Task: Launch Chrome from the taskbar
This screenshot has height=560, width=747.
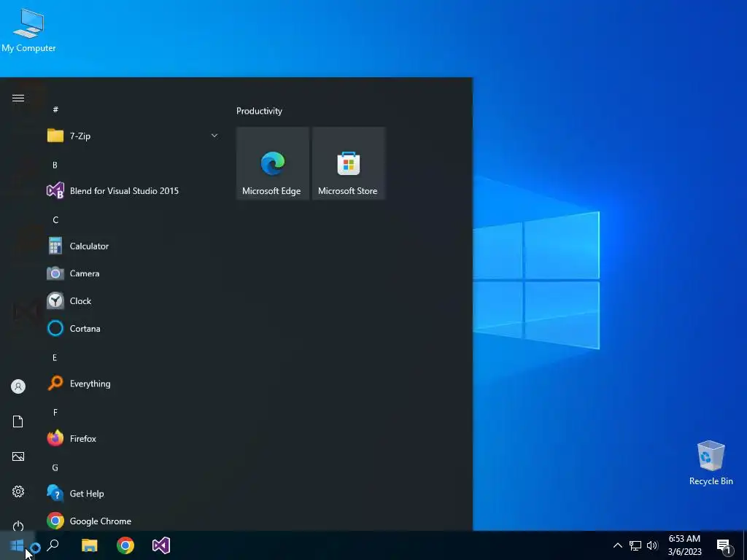Action: tap(125, 545)
